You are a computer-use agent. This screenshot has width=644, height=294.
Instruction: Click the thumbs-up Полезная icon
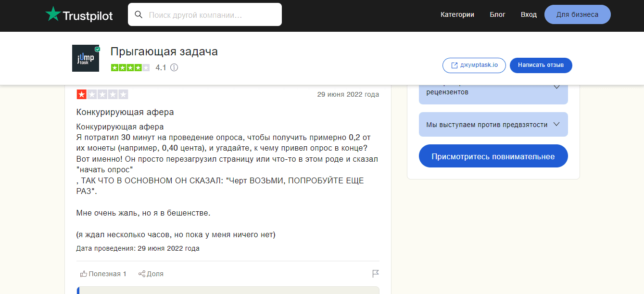coord(84,274)
